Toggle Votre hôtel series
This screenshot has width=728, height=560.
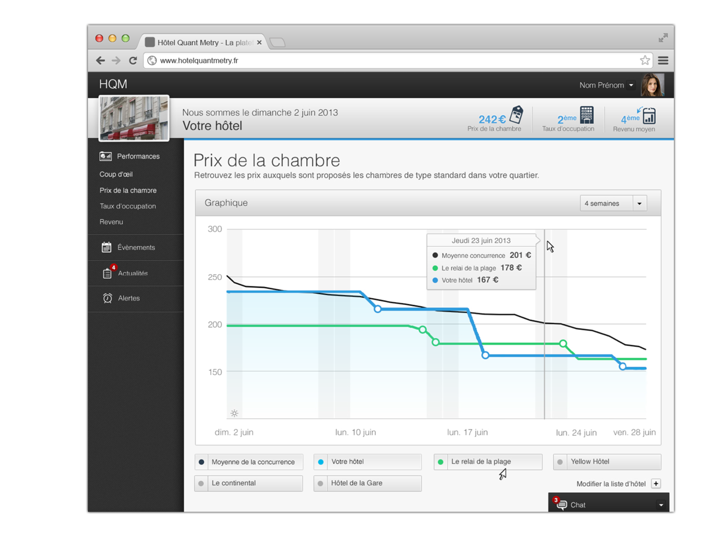click(x=368, y=462)
